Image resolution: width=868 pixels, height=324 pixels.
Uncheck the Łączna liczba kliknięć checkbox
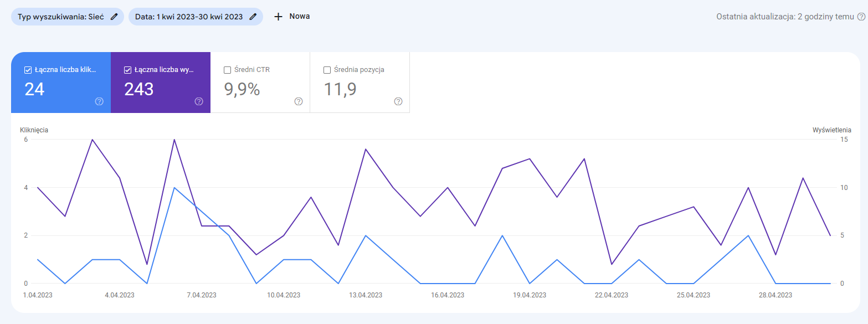[28, 70]
